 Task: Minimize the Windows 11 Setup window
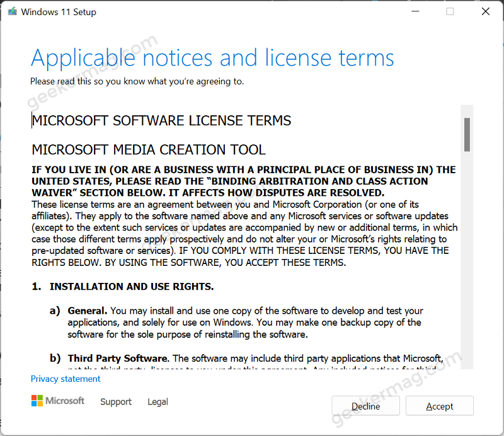point(415,11)
